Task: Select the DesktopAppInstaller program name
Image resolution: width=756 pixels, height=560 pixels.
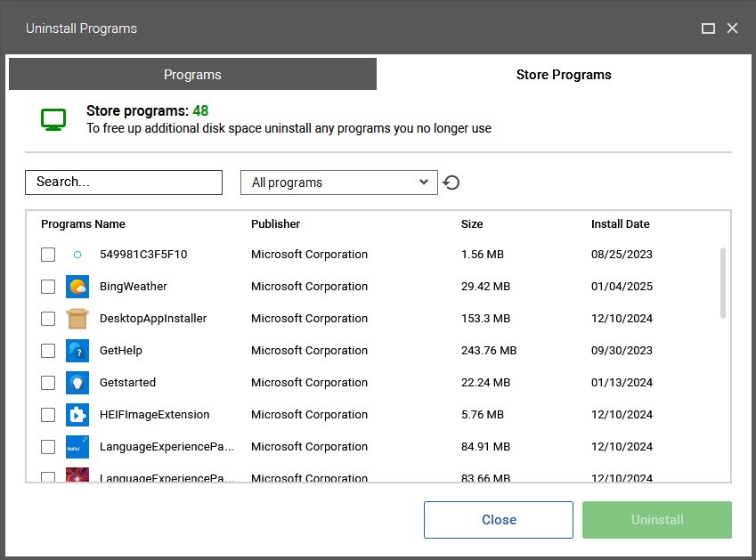Action: (153, 319)
